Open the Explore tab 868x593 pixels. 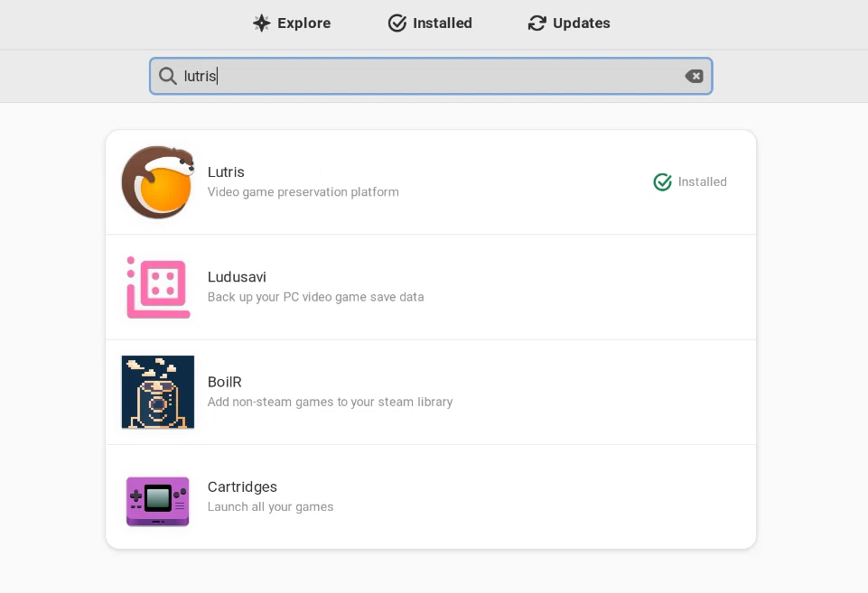(292, 23)
